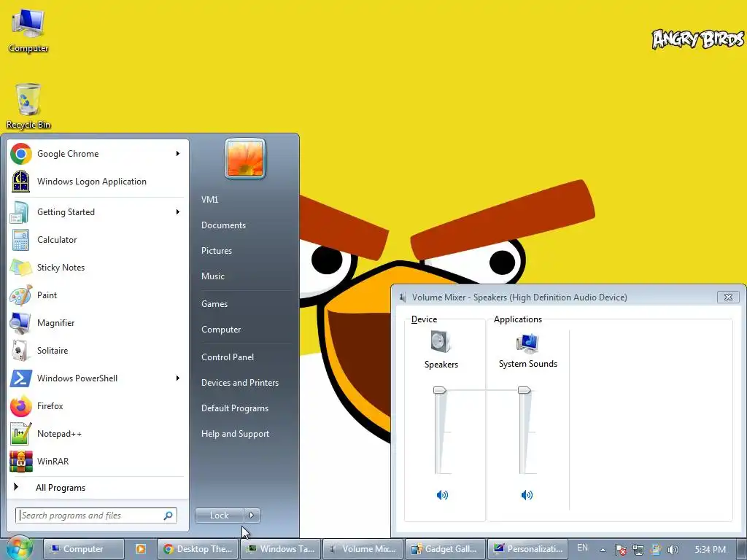Open Music library
747x560 pixels.
pyautogui.click(x=212, y=276)
